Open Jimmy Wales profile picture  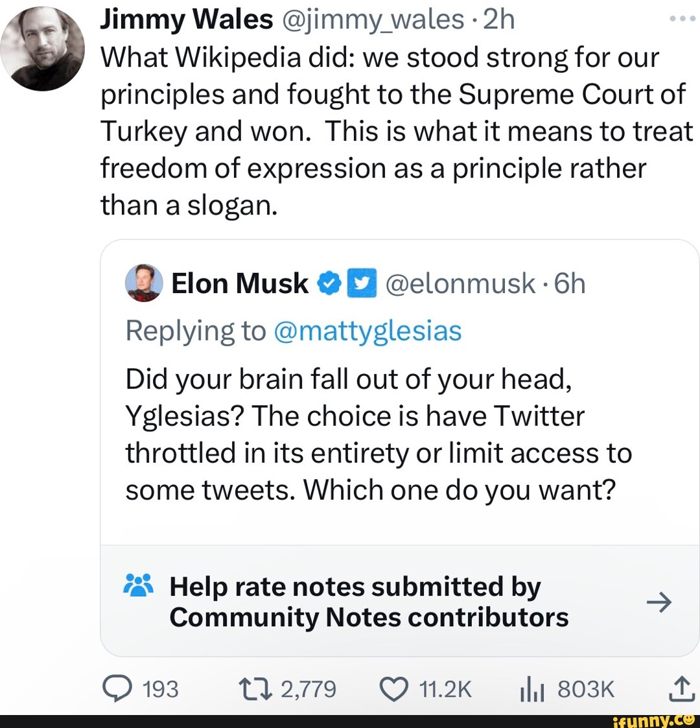[42, 49]
